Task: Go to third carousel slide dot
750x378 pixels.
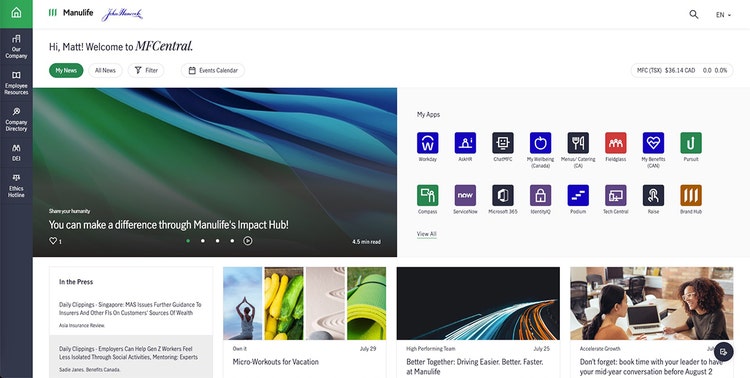Action: 218,241
